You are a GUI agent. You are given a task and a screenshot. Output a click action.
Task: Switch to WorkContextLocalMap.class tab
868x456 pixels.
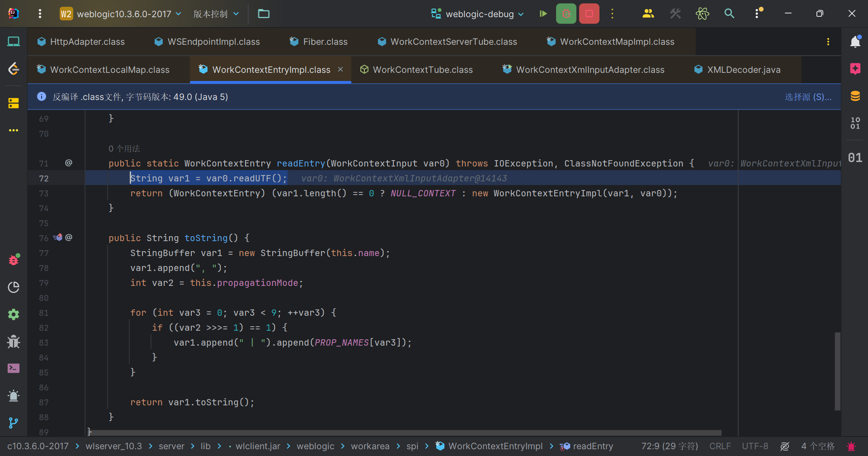(104, 70)
